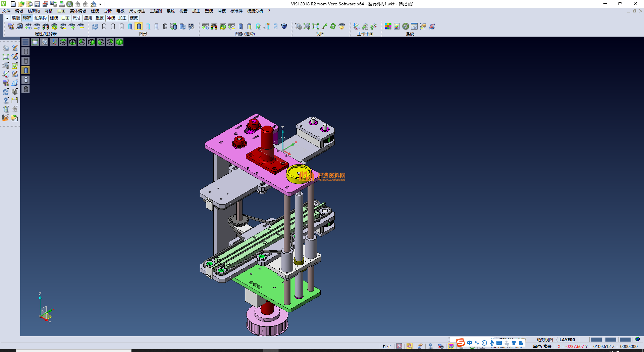Toggle the highlighted solid shading cylinder icon
Viewport: 644px width, 352px height.
pos(25,70)
